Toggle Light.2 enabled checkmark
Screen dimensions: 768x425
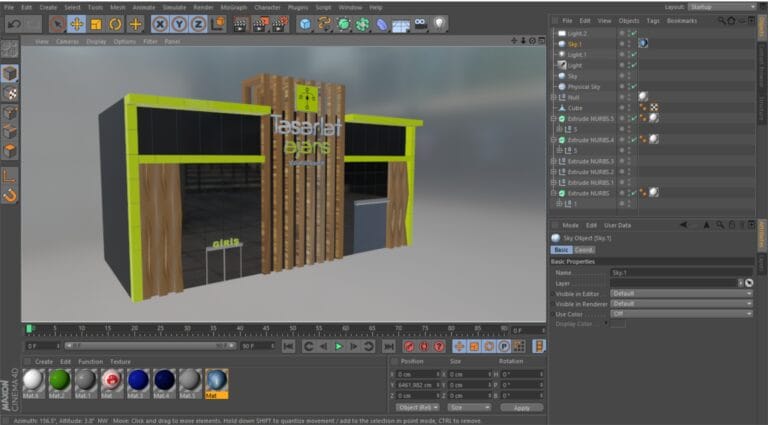pos(634,33)
